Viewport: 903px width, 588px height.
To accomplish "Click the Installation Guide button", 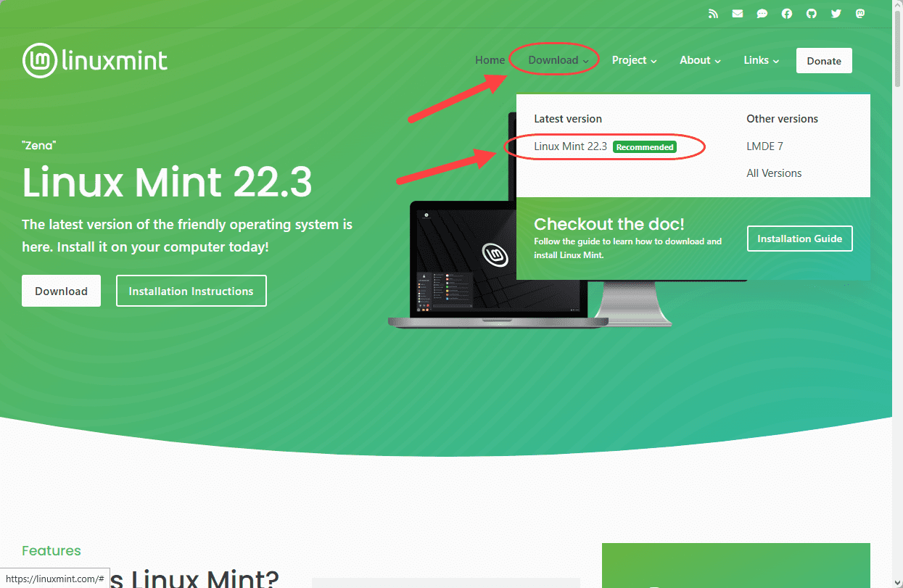I will [x=800, y=239].
